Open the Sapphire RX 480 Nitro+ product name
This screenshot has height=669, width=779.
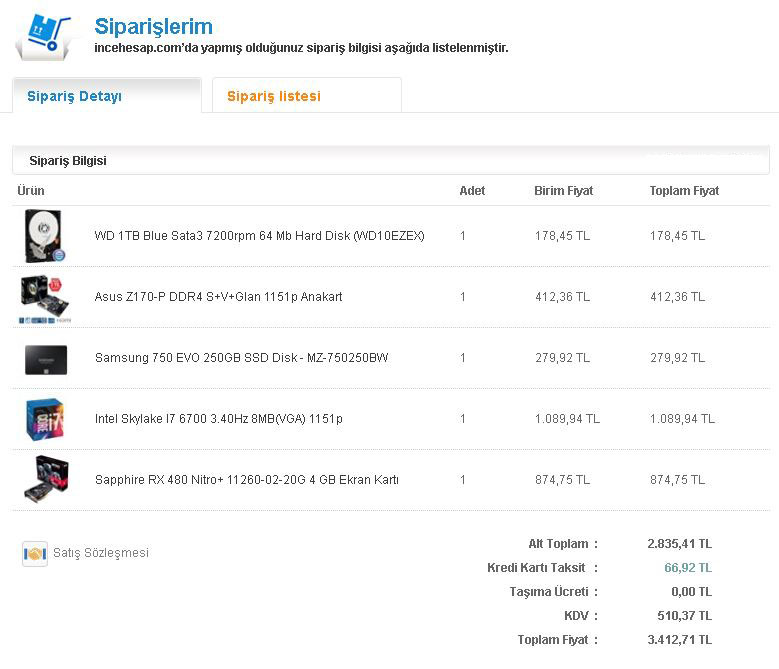point(246,480)
